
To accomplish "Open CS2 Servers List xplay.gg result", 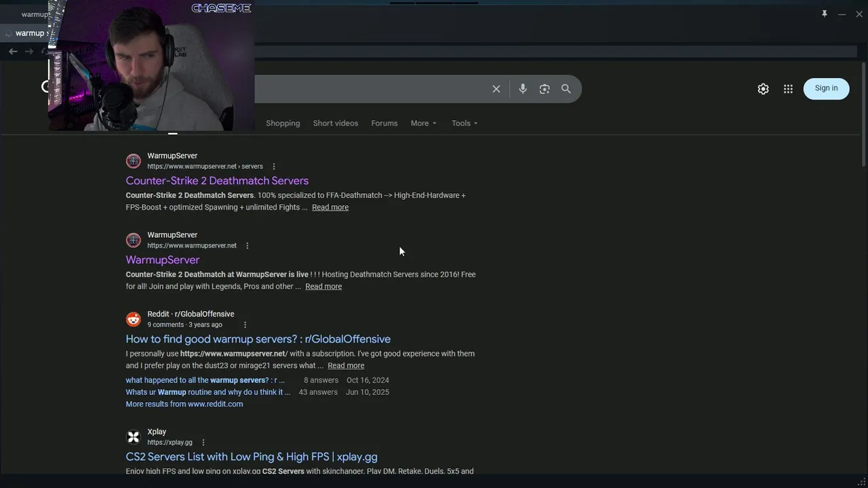I will pos(252,457).
